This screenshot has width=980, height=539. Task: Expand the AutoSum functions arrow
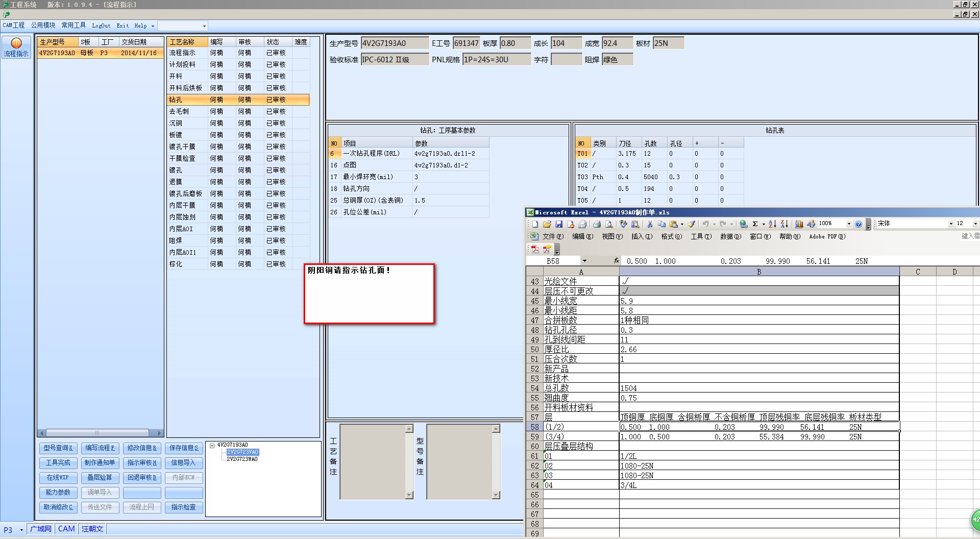tap(764, 224)
